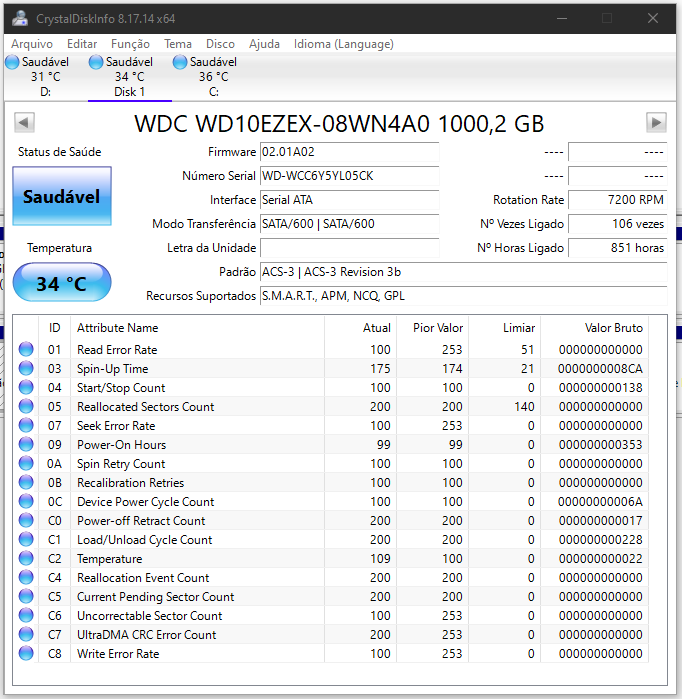This screenshot has height=699, width=682.
Task: Open the Arquivo menu
Action: (x=32, y=44)
